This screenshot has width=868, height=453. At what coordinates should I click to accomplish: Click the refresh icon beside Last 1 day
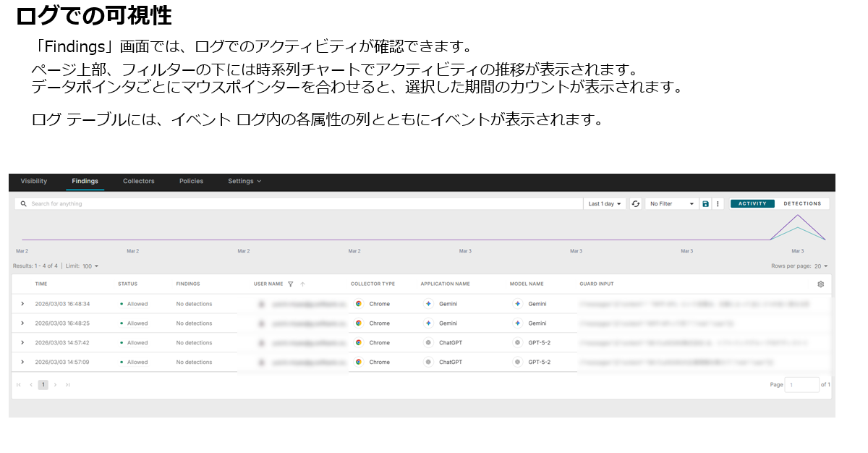point(636,204)
